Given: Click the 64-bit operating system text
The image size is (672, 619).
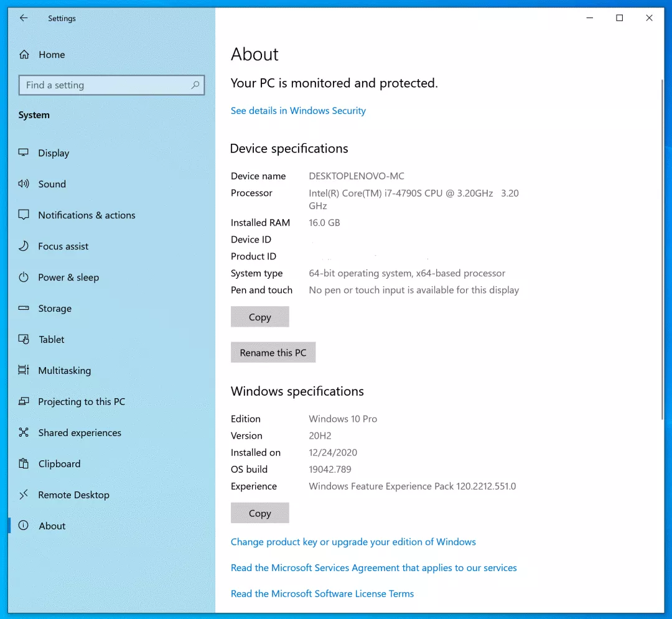Looking at the screenshot, I should pos(407,273).
